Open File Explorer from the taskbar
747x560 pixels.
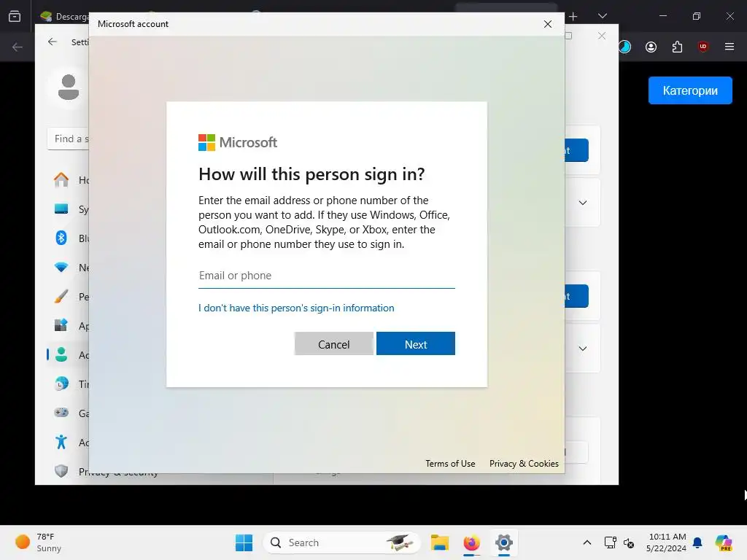tap(440, 542)
